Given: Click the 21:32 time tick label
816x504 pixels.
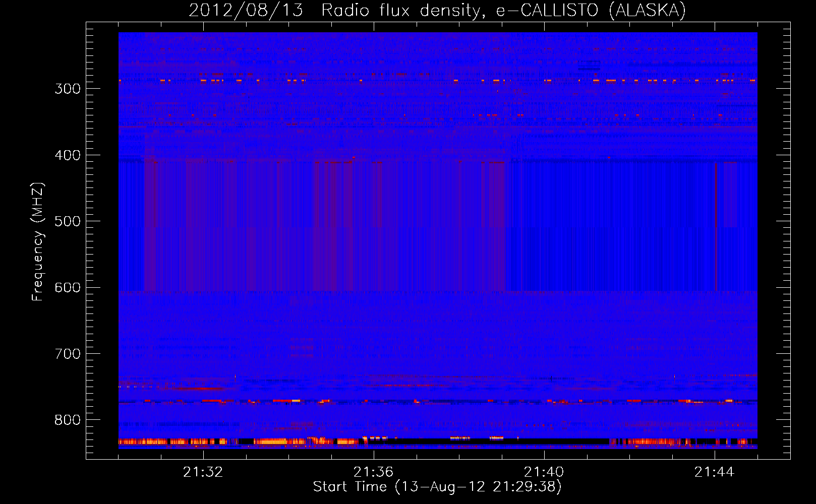Looking at the screenshot, I should point(203,472).
